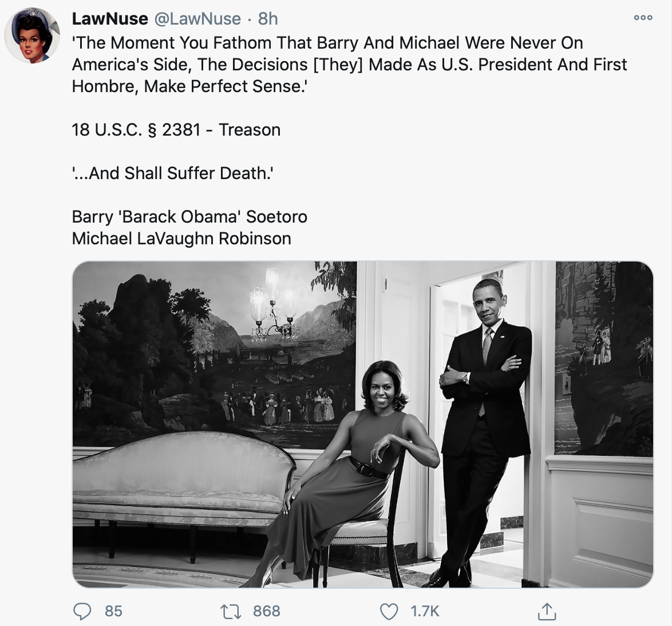Click the '...And Shall Suffer Death.' line
The image size is (672, 626).
tap(173, 173)
